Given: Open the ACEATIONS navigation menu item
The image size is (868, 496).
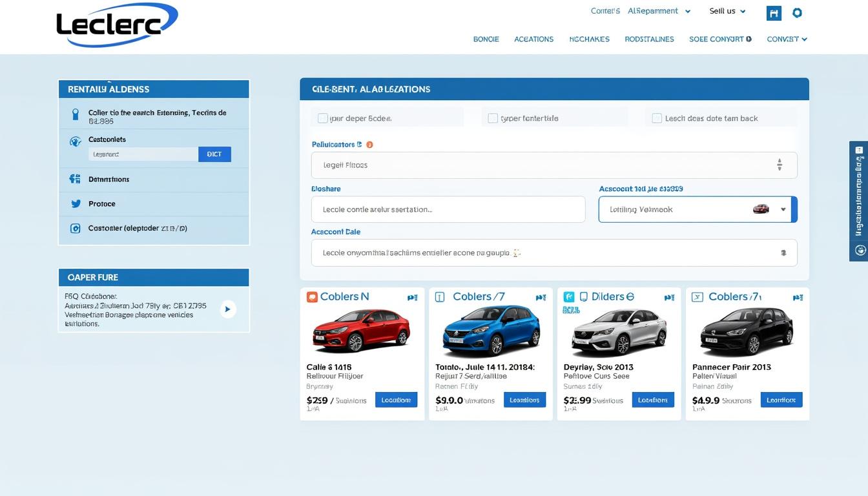Looking at the screenshot, I should pyautogui.click(x=533, y=39).
